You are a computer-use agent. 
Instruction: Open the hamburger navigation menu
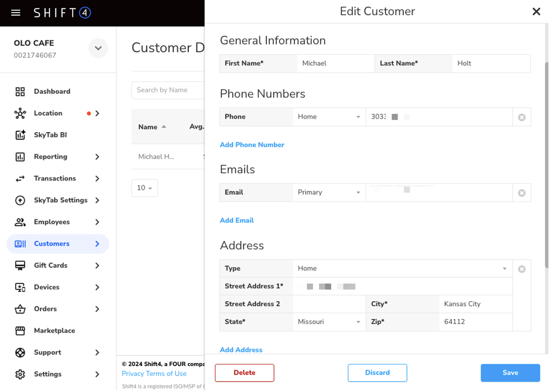point(16,13)
